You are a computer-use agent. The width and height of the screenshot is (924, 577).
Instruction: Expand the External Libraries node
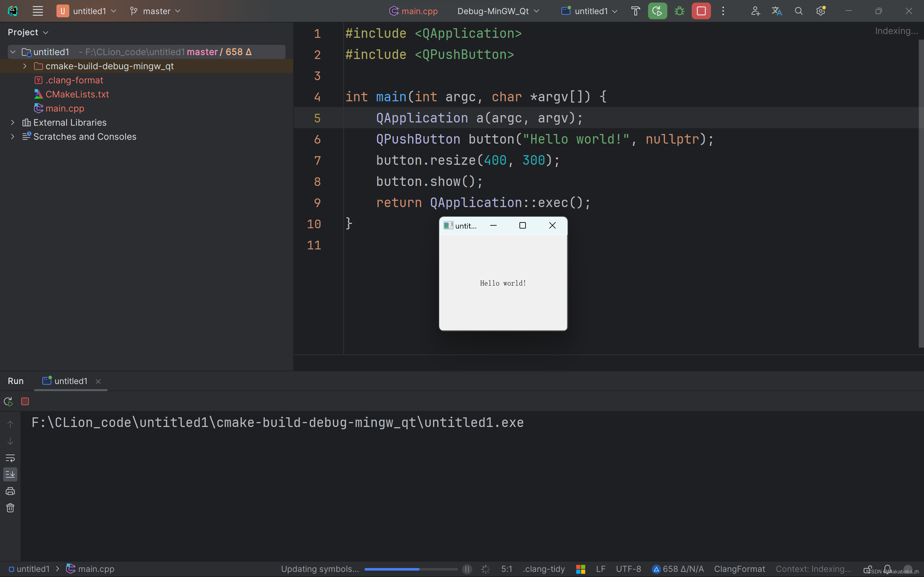[x=13, y=122]
